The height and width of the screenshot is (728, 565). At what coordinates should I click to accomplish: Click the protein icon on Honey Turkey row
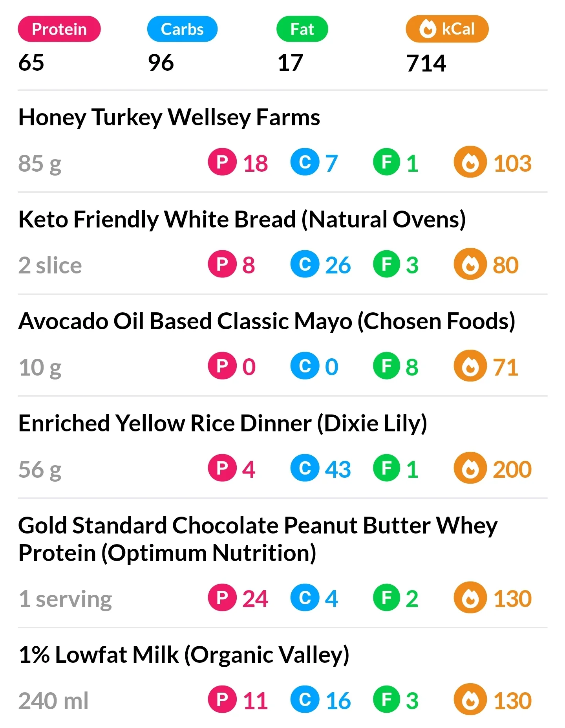pos(222,162)
